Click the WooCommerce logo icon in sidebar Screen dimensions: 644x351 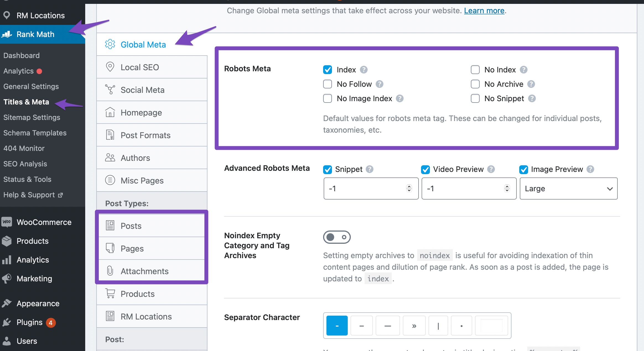(7, 222)
